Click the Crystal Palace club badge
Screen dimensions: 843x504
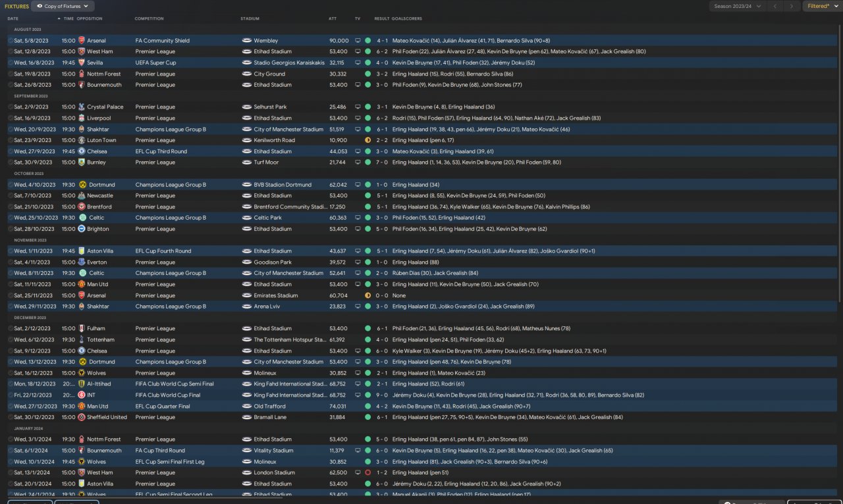[82, 107]
